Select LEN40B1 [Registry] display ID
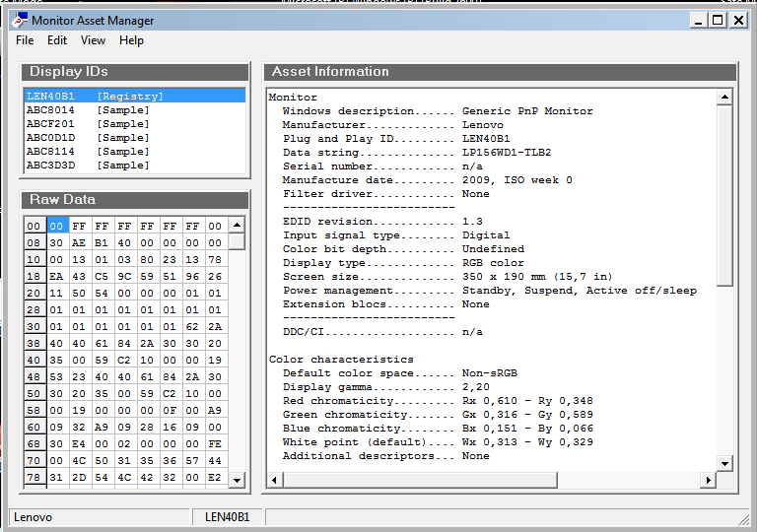The image size is (757, 532). [x=135, y=97]
